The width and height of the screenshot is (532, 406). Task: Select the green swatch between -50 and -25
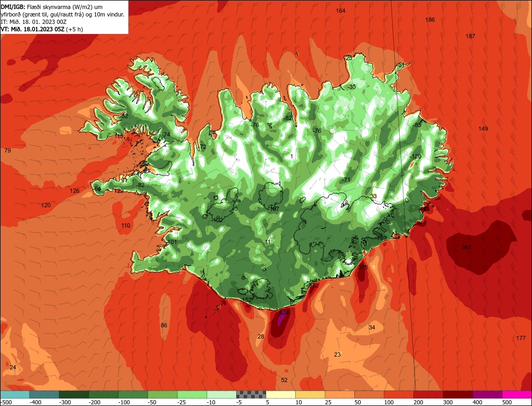pos(162,394)
